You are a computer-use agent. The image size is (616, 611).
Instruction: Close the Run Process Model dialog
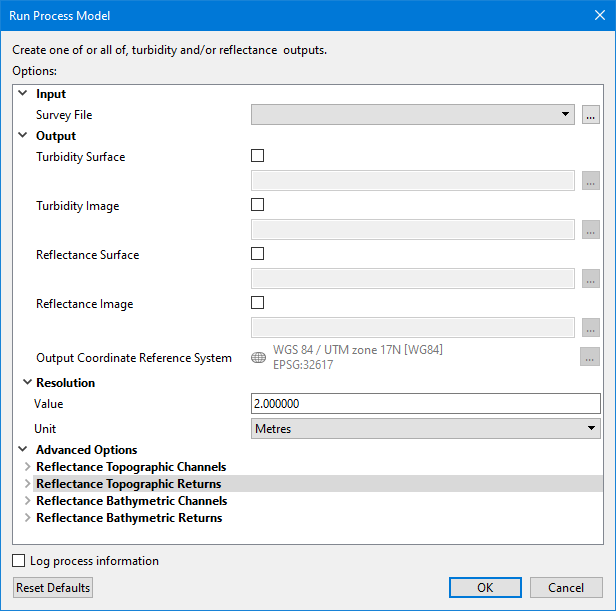592,16
